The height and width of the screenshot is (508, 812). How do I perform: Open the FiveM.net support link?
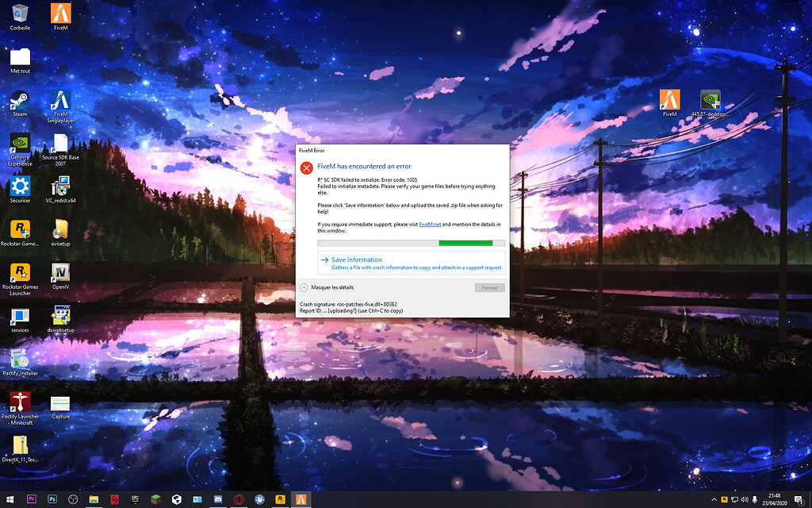point(430,224)
